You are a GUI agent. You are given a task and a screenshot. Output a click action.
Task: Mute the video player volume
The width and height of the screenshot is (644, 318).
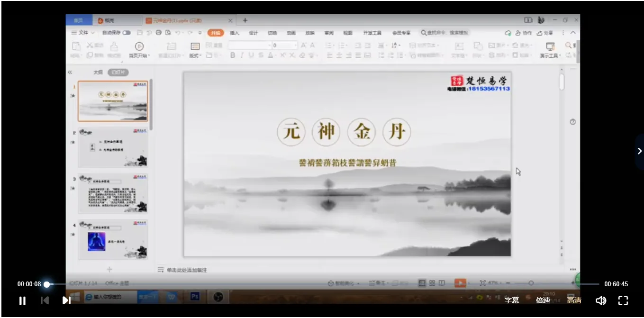[x=601, y=300]
